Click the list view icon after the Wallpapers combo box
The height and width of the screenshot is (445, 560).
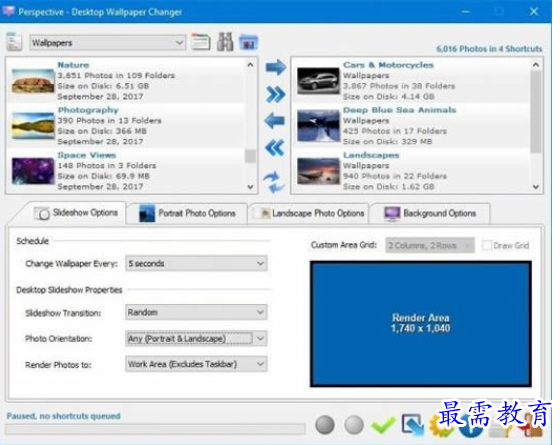point(200,42)
